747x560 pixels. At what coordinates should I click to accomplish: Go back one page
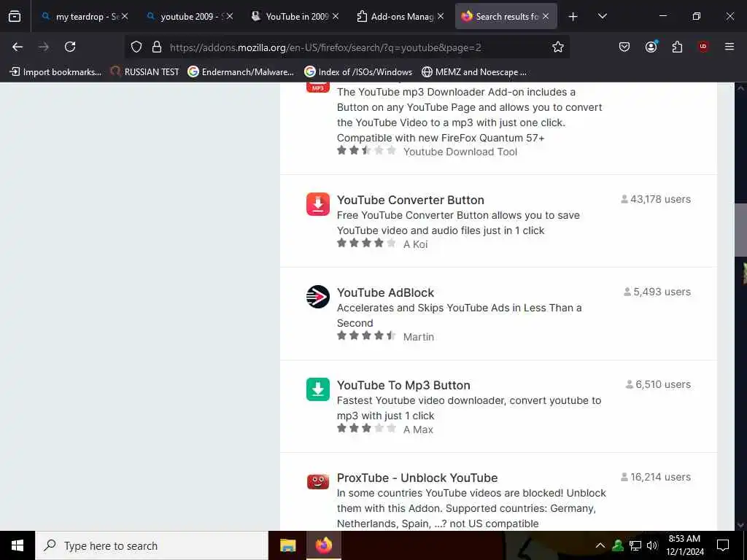(18, 47)
